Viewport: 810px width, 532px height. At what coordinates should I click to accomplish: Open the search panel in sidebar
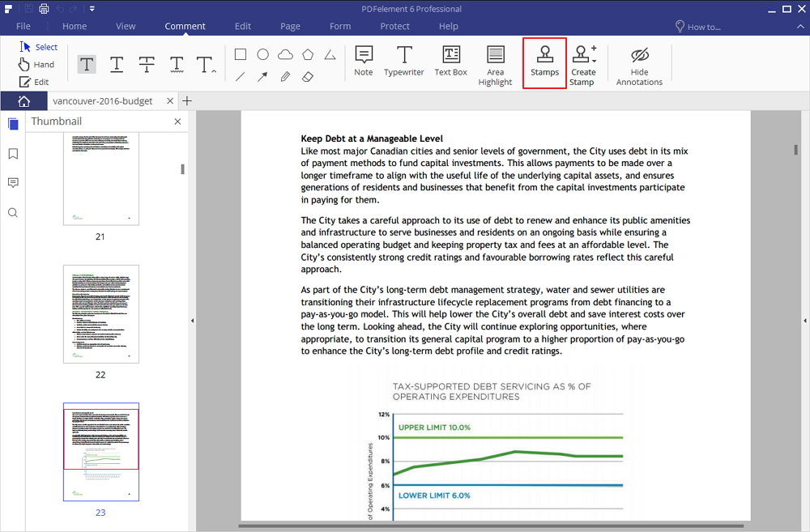[12, 212]
